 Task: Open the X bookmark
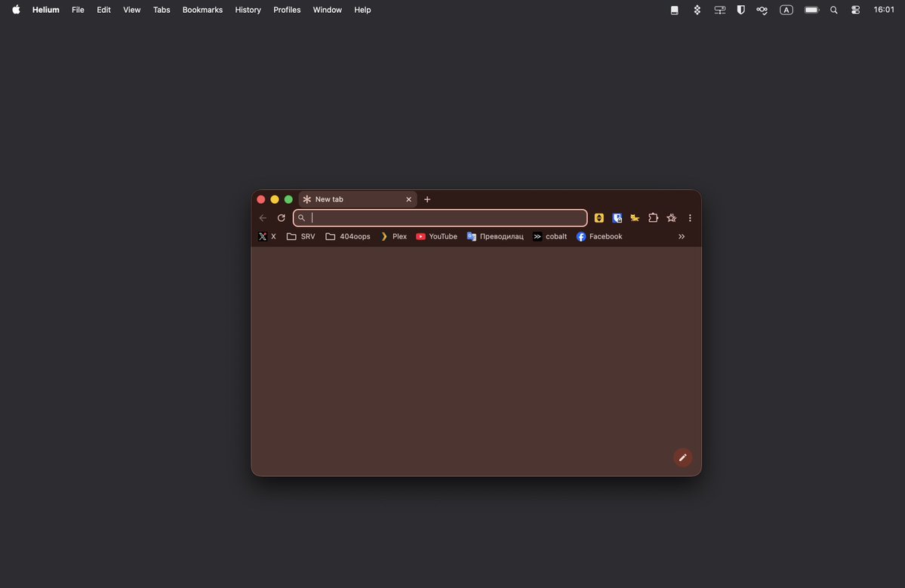coord(267,236)
